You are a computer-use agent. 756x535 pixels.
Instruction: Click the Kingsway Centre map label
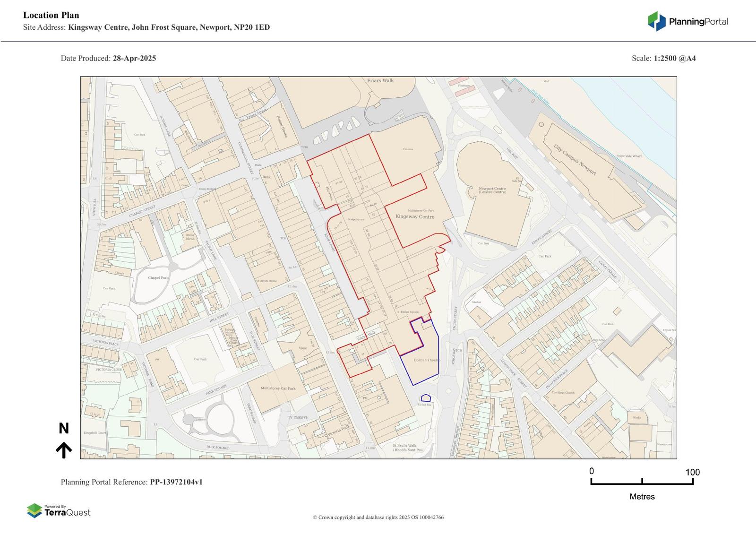(x=414, y=216)
